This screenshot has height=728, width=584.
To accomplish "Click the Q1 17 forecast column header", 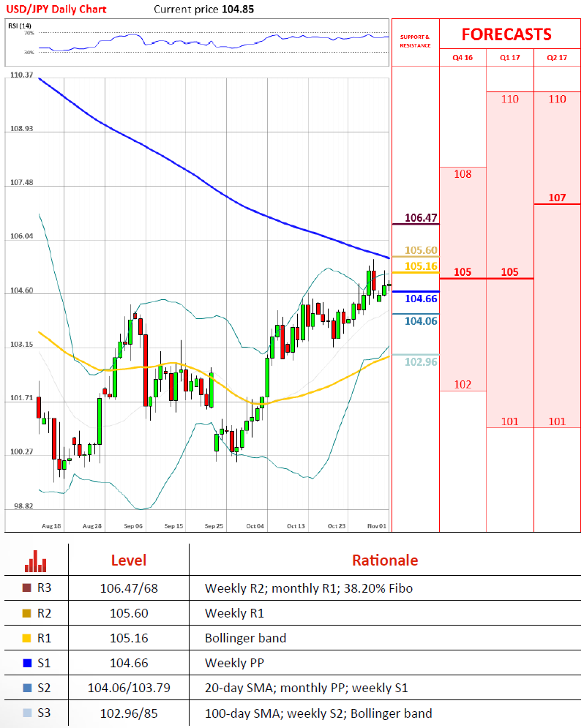I will coord(510,58).
